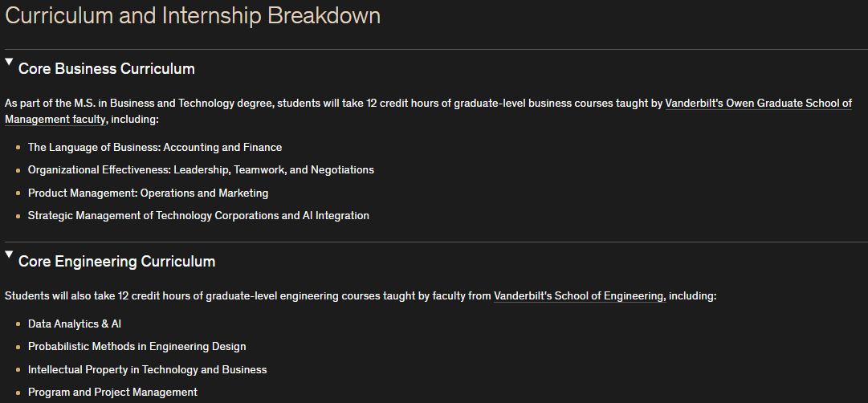Select Probabilistic Methods in Engineering Design item
The height and width of the screenshot is (403, 868).
(x=137, y=347)
